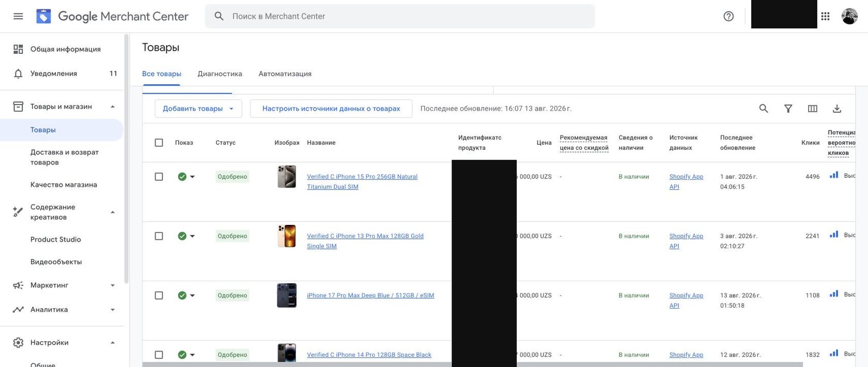Screen dimensions: 868x367
Task: Click the Analytics chart icon
Action: (x=18, y=310)
